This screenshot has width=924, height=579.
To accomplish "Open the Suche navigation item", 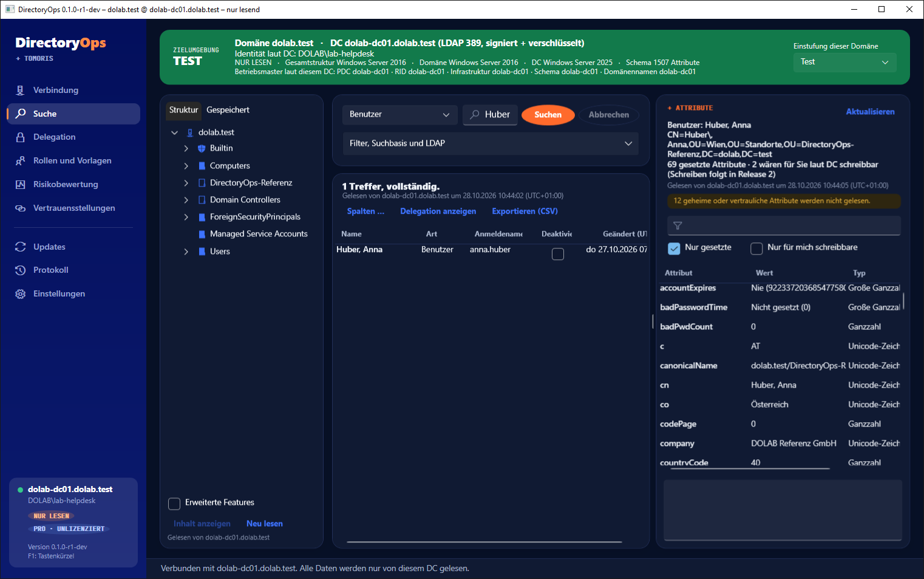I will (73, 114).
